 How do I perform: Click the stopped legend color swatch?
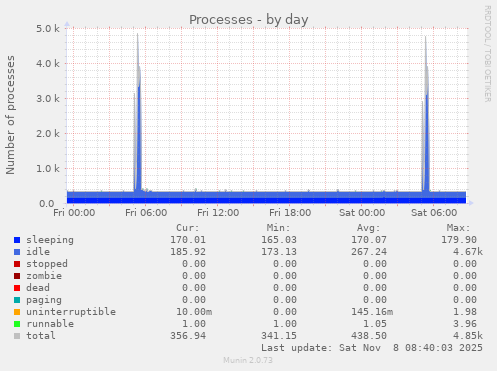pos(17,264)
